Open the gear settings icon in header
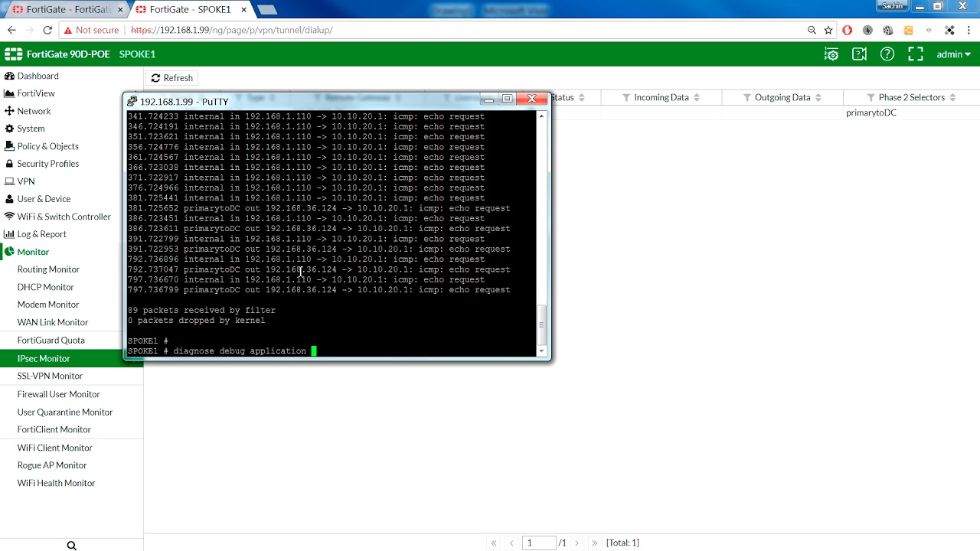The height and width of the screenshot is (551, 980). tap(831, 54)
